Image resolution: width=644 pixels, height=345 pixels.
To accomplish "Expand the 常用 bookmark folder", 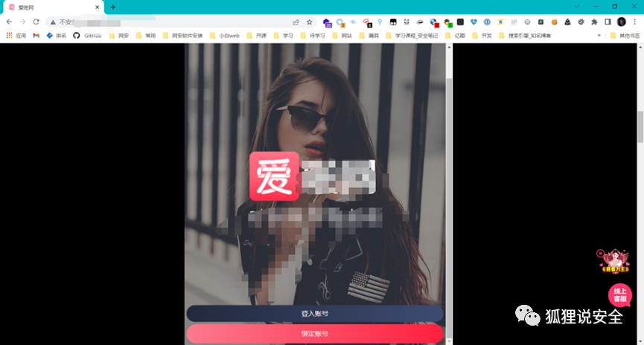I will coord(146,36).
